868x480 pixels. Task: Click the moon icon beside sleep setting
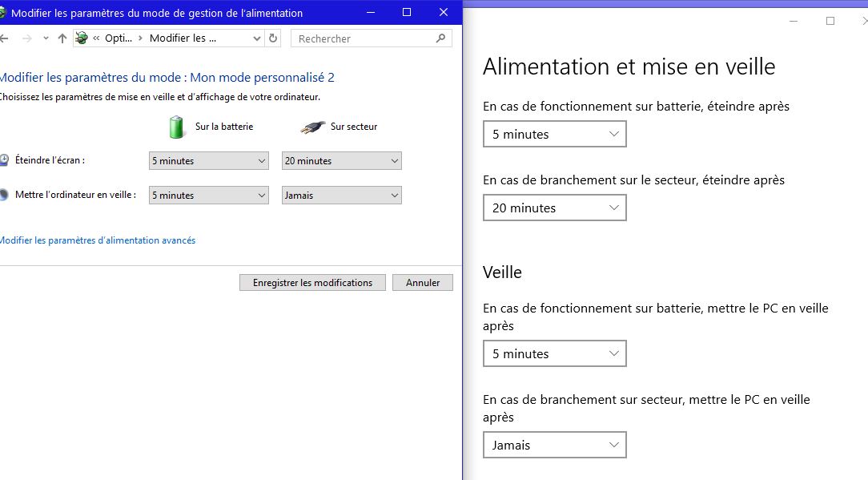[x=4, y=195]
